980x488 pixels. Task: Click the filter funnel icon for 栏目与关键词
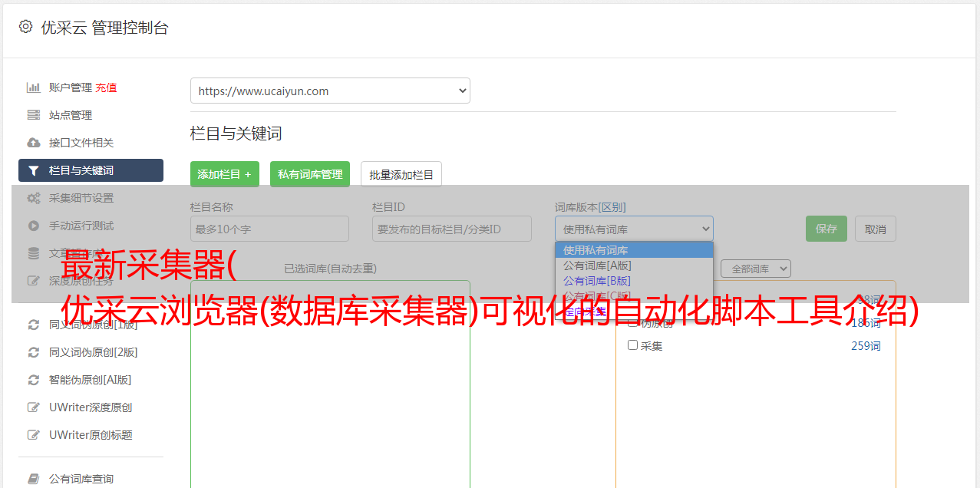pos(33,170)
